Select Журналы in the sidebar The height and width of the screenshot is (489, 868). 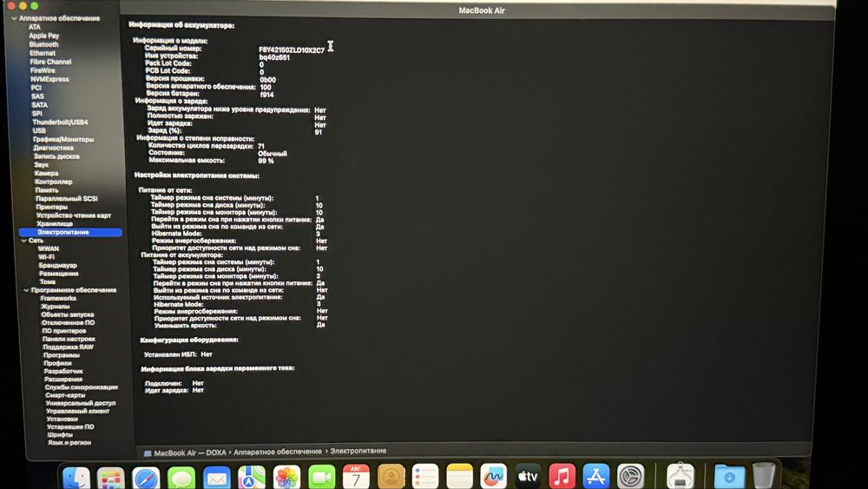pos(56,307)
